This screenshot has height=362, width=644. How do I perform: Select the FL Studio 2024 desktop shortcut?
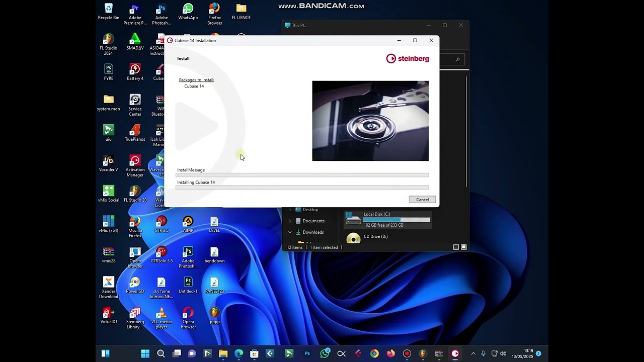click(x=109, y=45)
